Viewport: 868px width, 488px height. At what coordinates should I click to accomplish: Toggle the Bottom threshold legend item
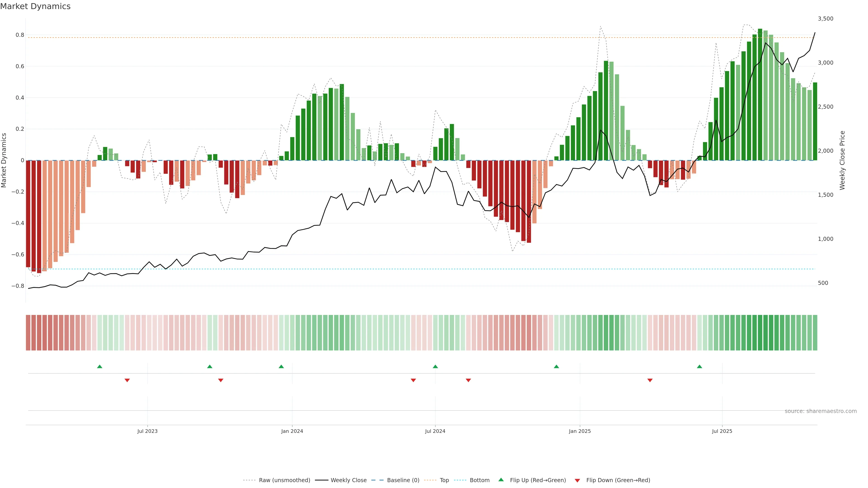click(479, 480)
